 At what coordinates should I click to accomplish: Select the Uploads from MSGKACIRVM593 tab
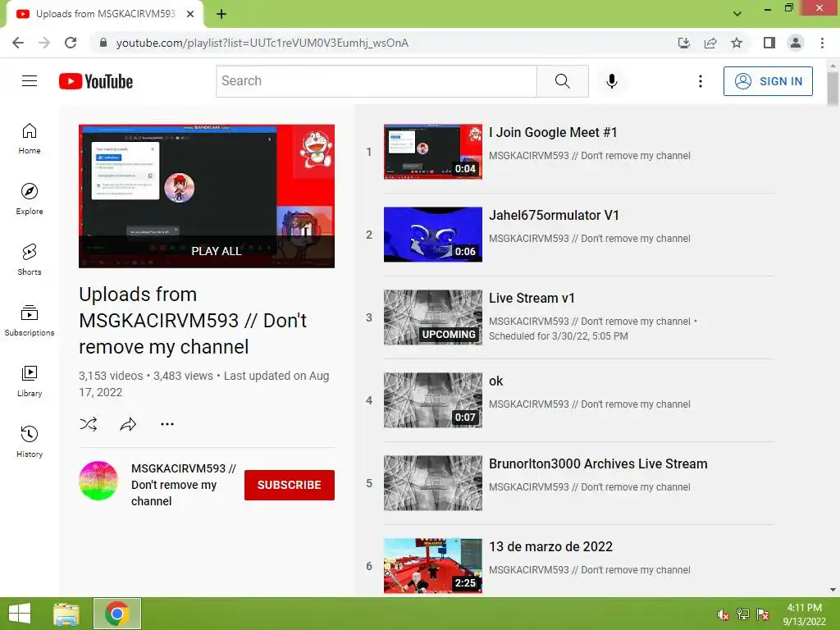click(105, 14)
